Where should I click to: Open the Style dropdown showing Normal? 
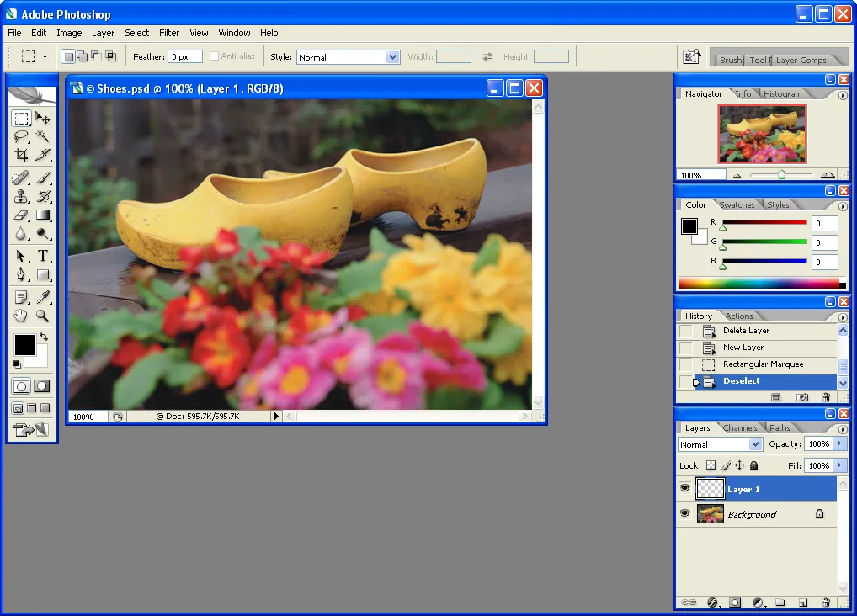pos(392,57)
